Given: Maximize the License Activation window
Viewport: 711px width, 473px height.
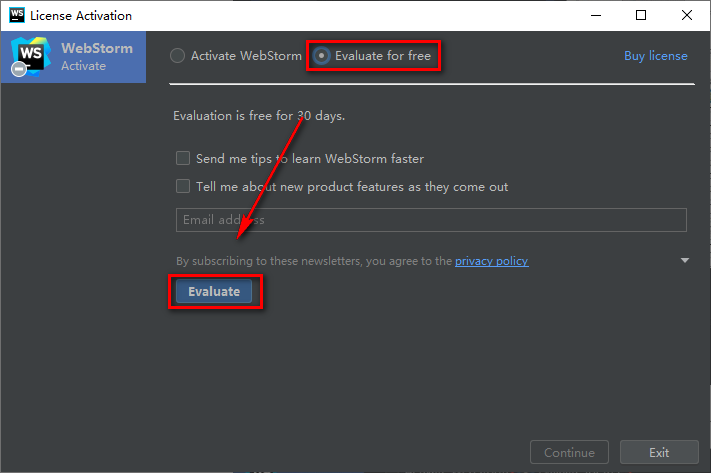Looking at the screenshot, I should click(641, 15).
